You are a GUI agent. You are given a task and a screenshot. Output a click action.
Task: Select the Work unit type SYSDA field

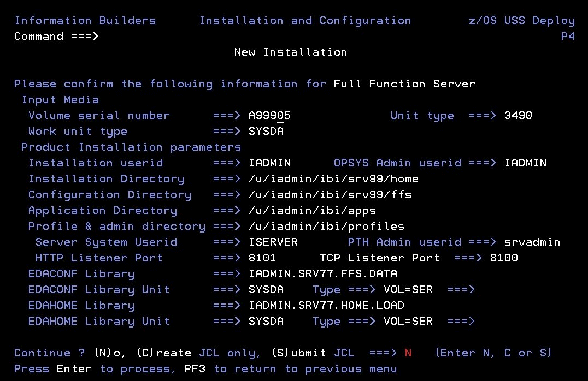266,131
